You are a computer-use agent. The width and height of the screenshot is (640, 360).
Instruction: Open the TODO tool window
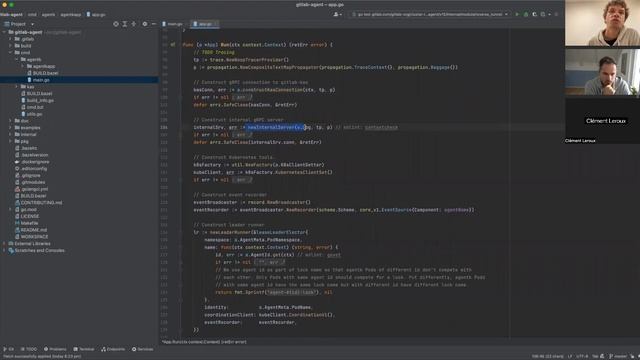coord(29,349)
